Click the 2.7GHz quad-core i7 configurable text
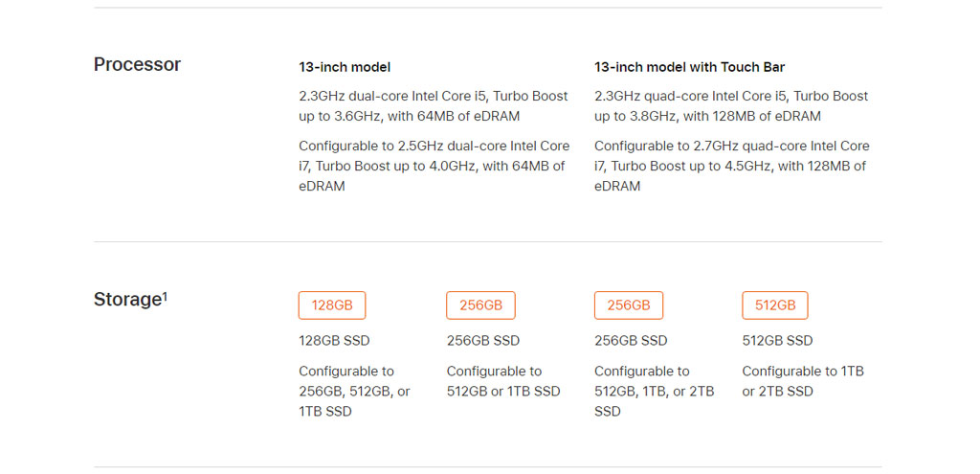The height and width of the screenshot is (474, 980). click(x=732, y=167)
